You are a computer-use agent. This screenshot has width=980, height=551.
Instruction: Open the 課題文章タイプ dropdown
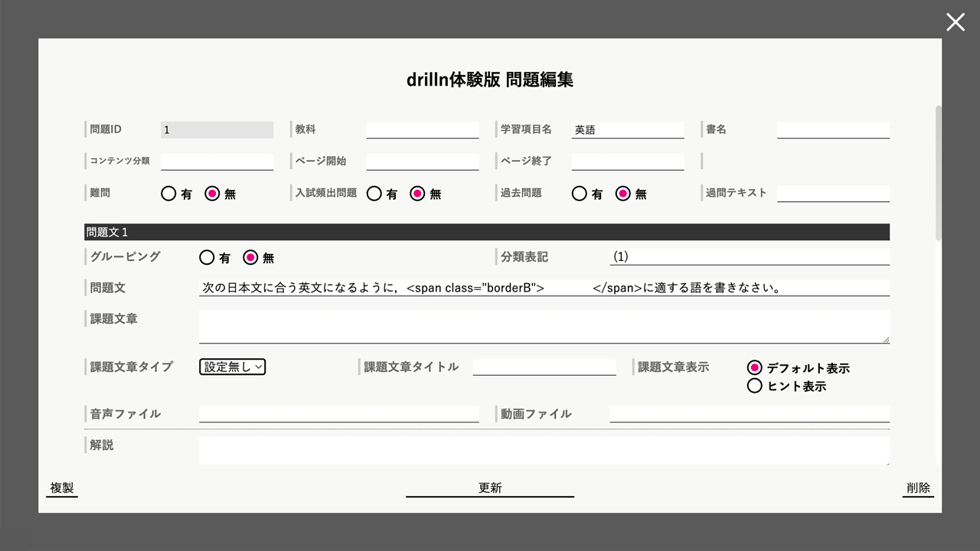click(x=232, y=367)
